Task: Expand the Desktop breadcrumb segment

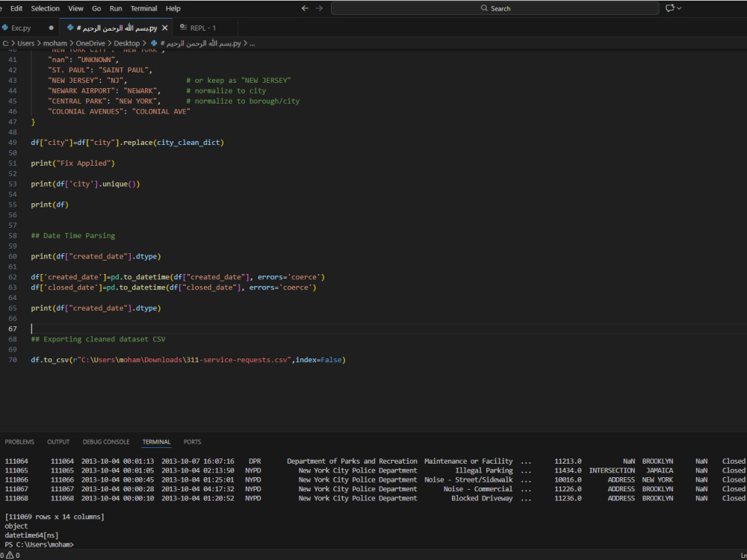Action: (127, 43)
